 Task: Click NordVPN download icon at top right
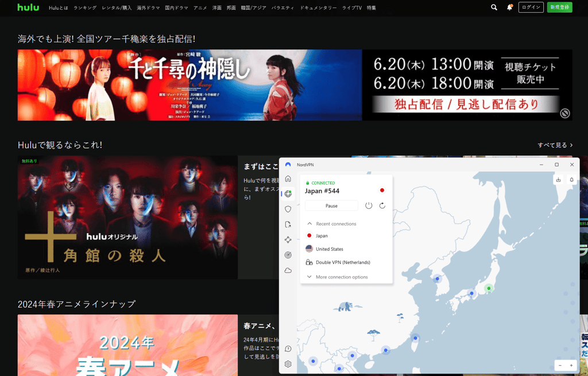click(558, 180)
